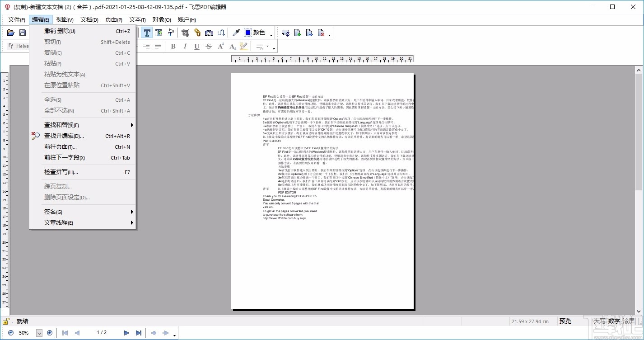Select the Crop tool

point(185,33)
